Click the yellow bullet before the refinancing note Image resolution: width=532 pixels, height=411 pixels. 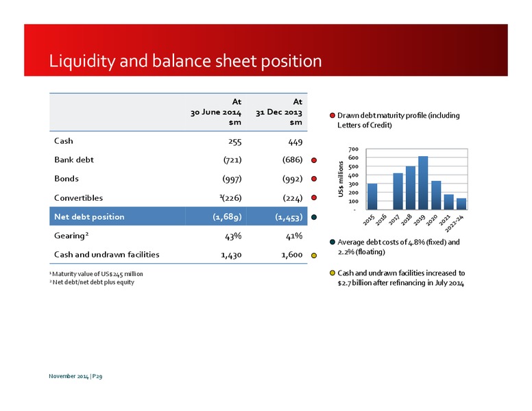[x=332, y=273]
